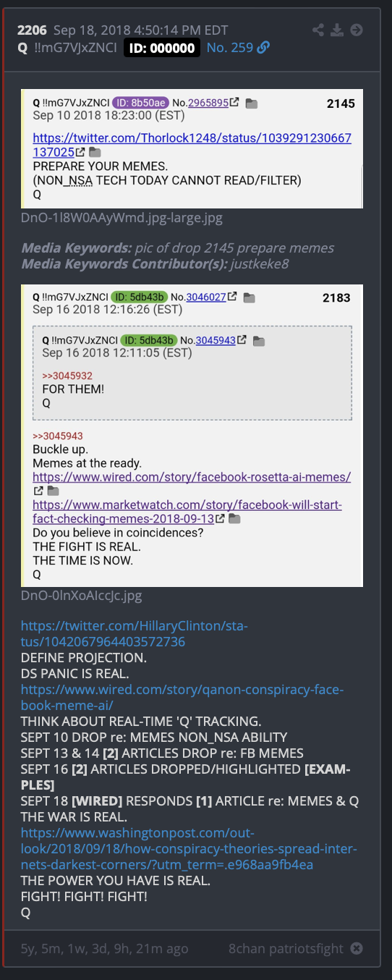Click the chain link icon beside No. 259
392x980 pixels.
(263, 48)
